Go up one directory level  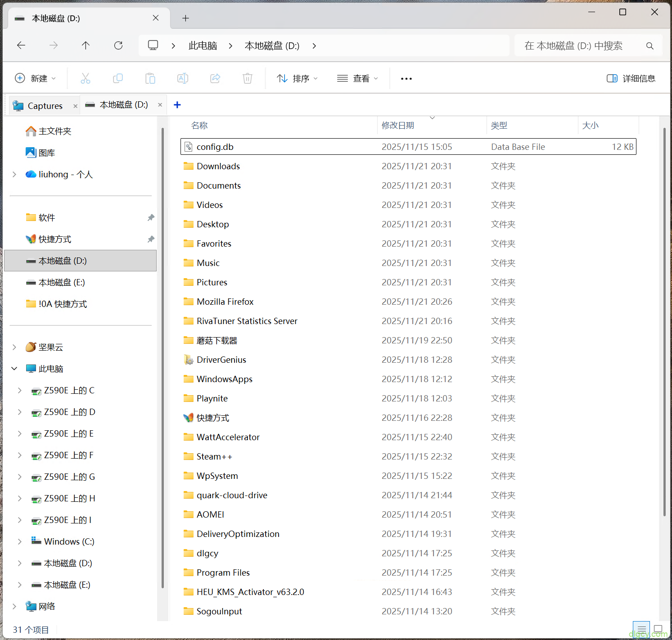[86, 45]
